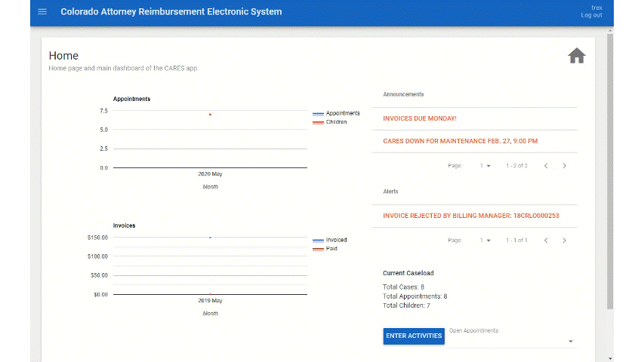Click the Enter Activities button
This screenshot has height=362, width=644.
414,336
